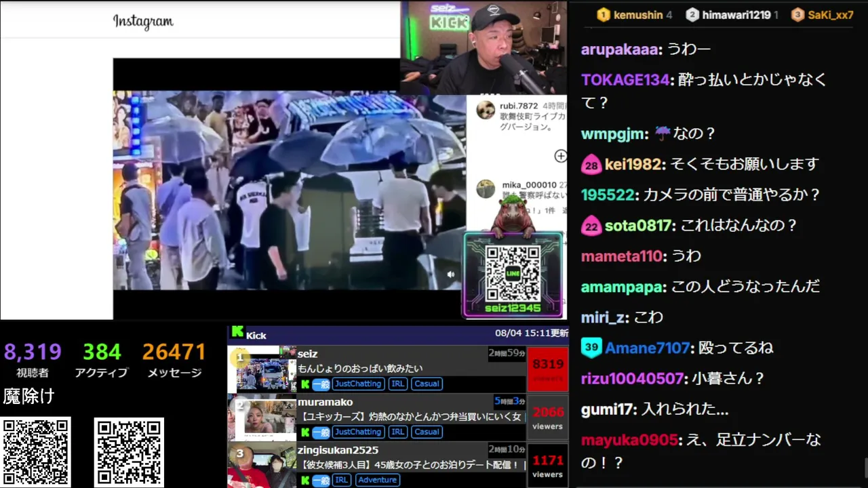Select the 一般 tag in muramako's row
This screenshot has width=868, height=488.
(321, 432)
